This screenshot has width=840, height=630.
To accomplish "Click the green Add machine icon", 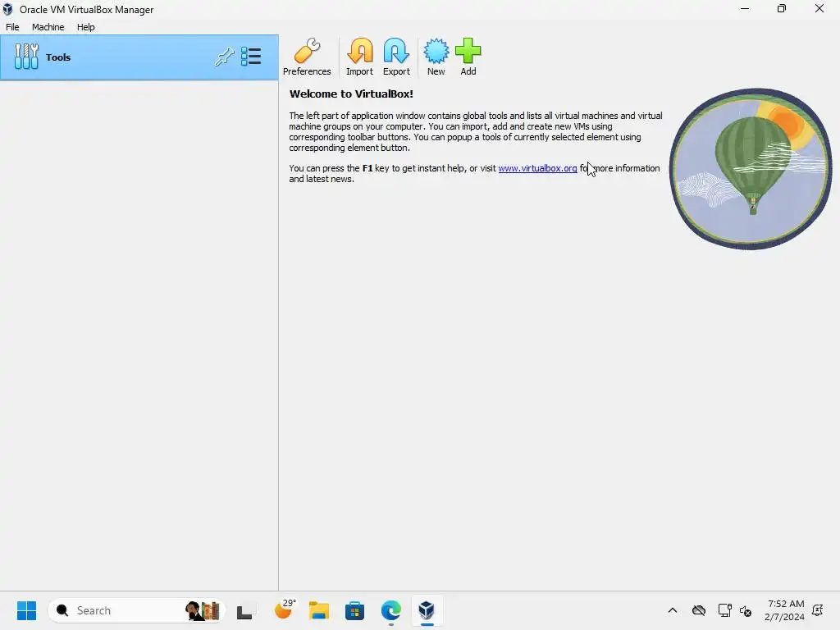I will [468, 57].
